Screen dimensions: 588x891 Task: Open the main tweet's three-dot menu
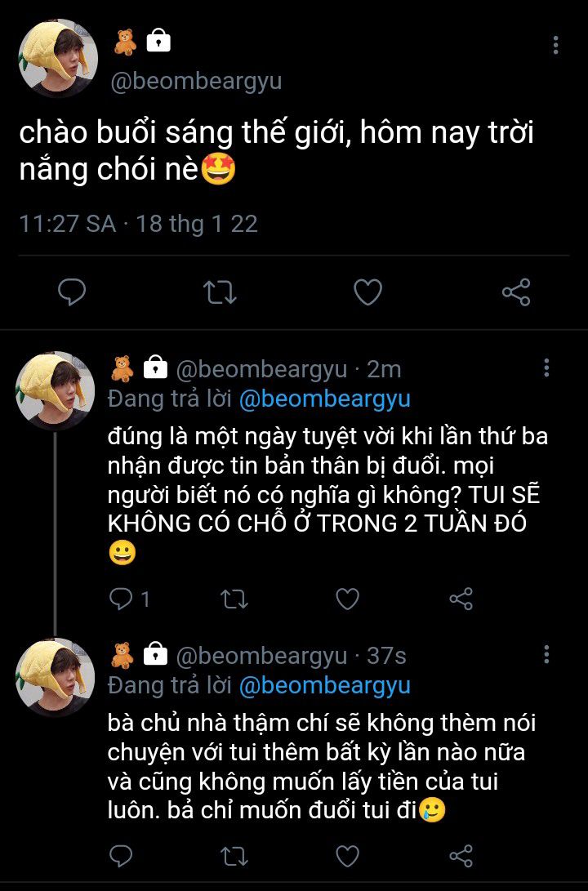tap(555, 45)
